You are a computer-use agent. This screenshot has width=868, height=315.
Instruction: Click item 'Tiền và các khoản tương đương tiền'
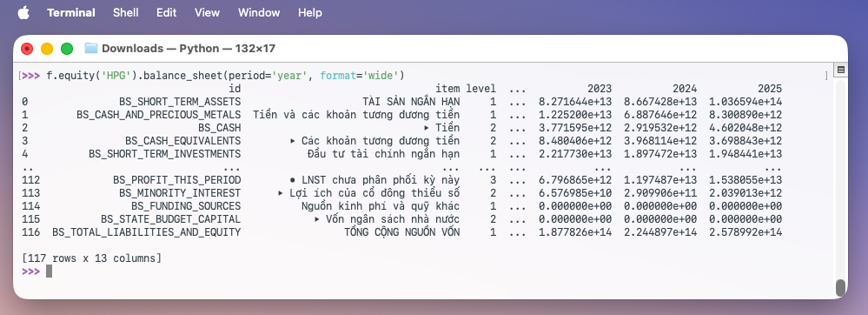tap(356, 115)
